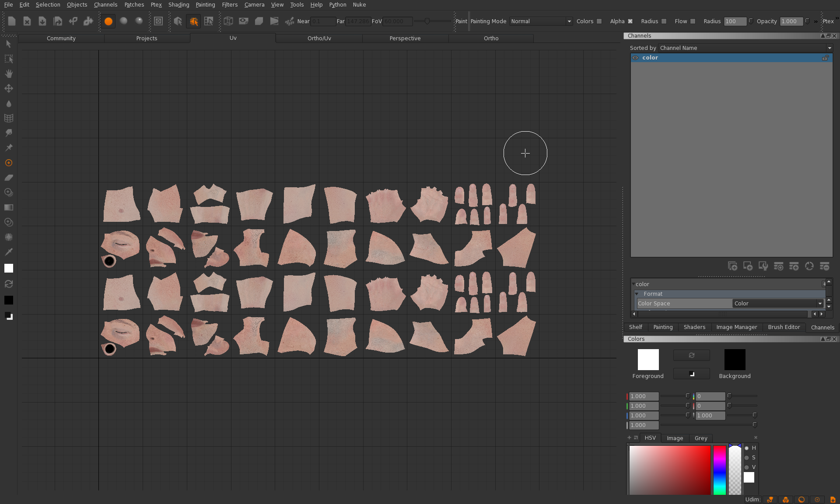Select the grid warp tool
The height and width of the screenshot is (504, 840).
coord(8,118)
